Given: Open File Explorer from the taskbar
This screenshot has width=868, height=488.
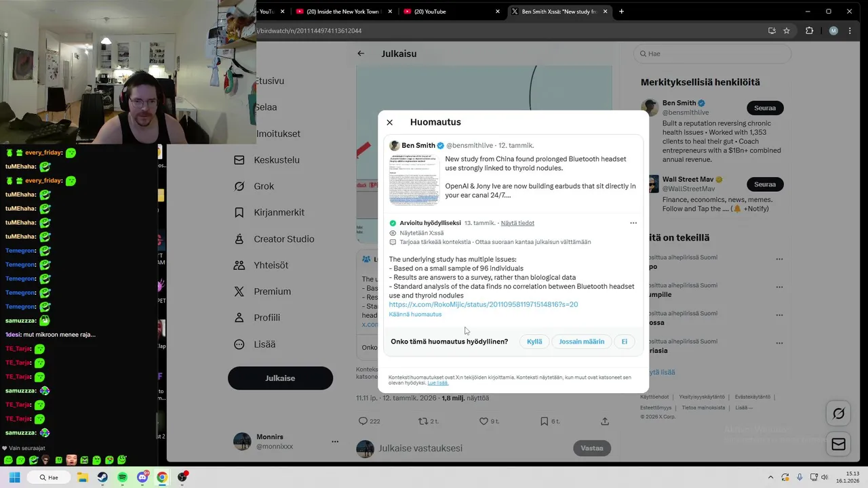Looking at the screenshot, I should tap(82, 477).
